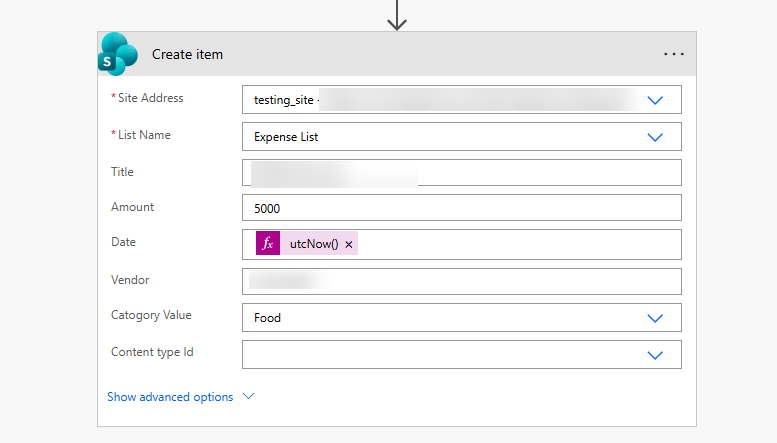Screen dimensions: 777x443
Task: Select the utcNow() expression token
Action: 314,245
